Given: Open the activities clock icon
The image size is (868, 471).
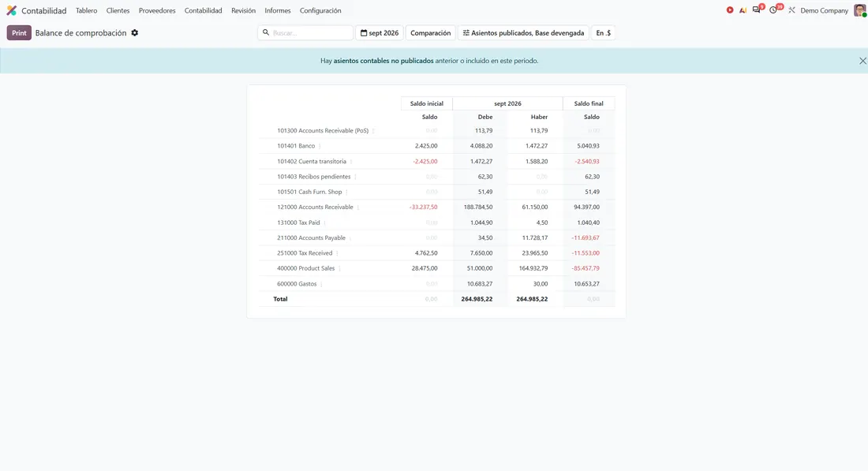Looking at the screenshot, I should (773, 10).
